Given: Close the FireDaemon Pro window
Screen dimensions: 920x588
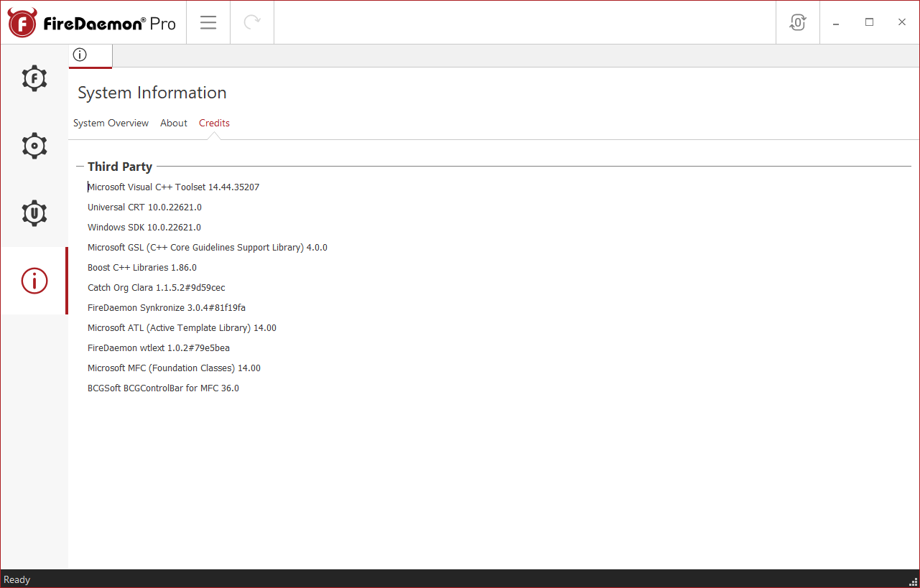Looking at the screenshot, I should click(x=902, y=22).
